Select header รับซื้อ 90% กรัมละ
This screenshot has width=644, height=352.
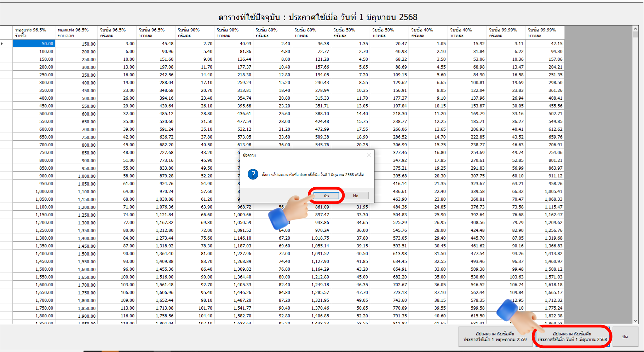coord(195,33)
